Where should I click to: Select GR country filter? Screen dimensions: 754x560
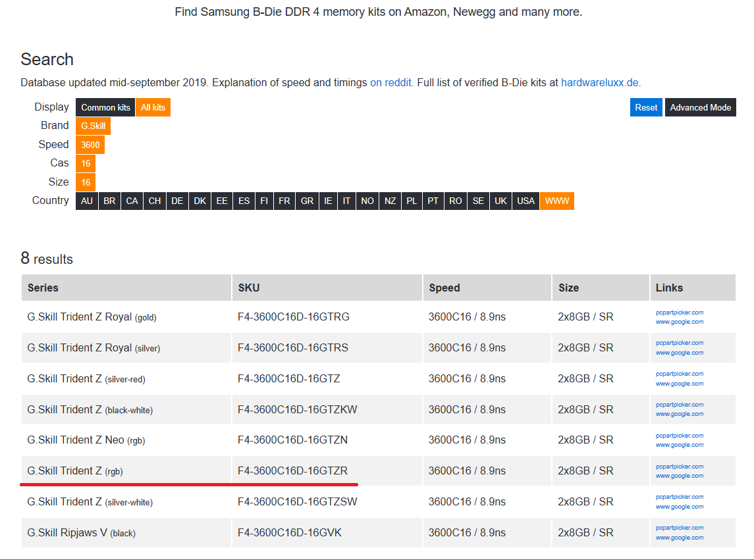pyautogui.click(x=308, y=201)
